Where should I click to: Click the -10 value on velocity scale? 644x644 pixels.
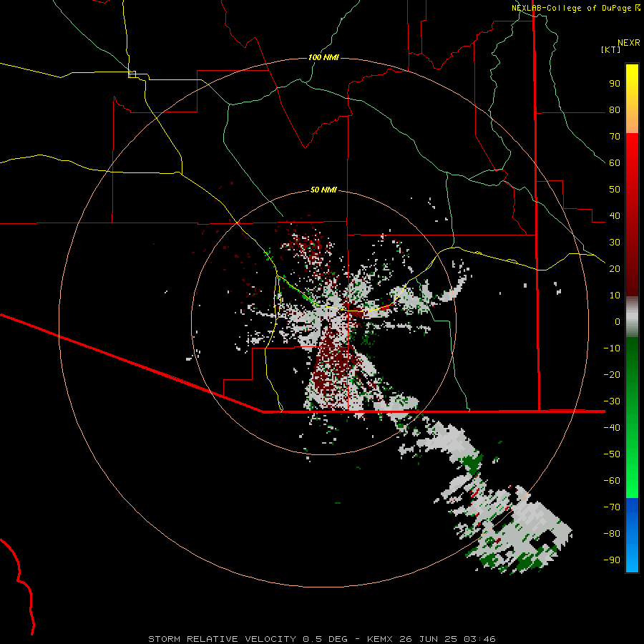[612, 348]
